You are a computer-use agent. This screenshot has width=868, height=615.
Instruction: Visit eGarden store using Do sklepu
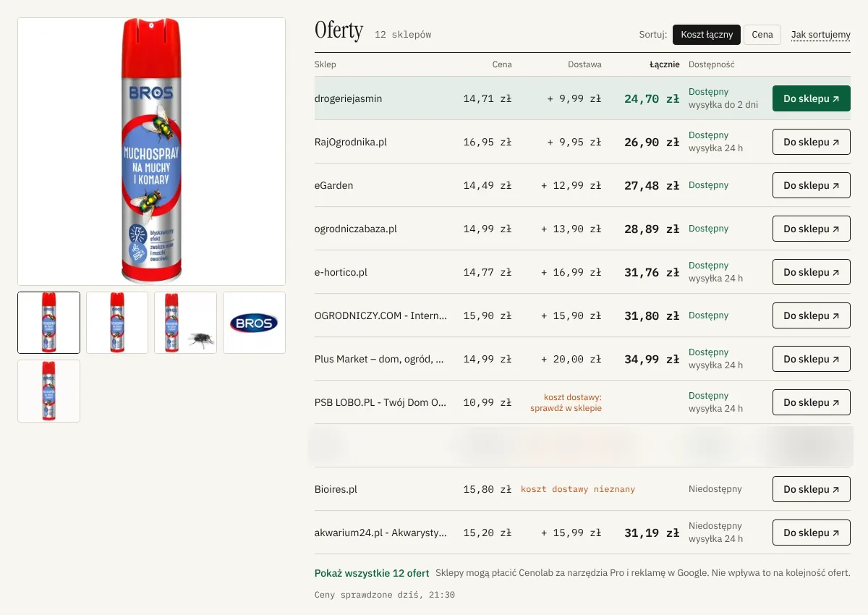812,185
